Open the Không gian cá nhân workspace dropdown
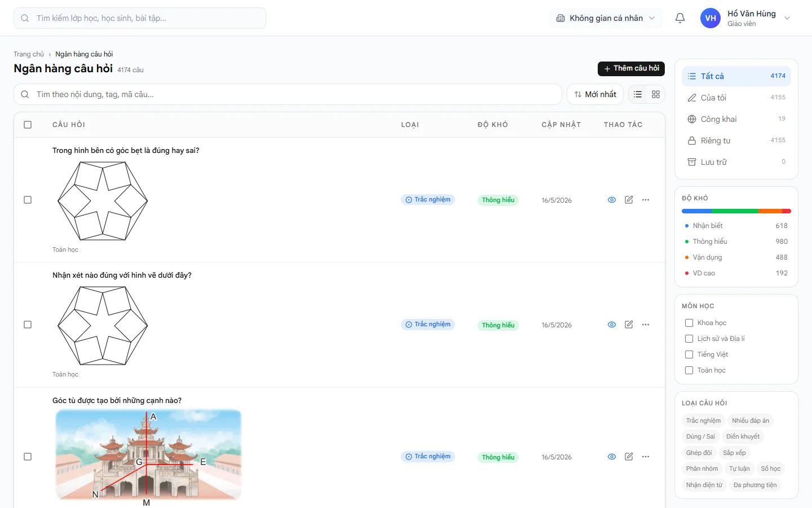The image size is (812, 508). pos(606,18)
